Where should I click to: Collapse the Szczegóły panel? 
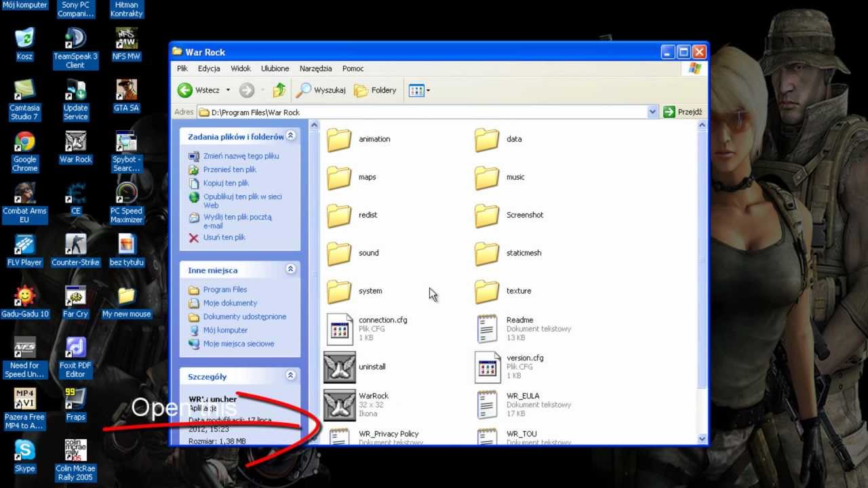[290, 375]
